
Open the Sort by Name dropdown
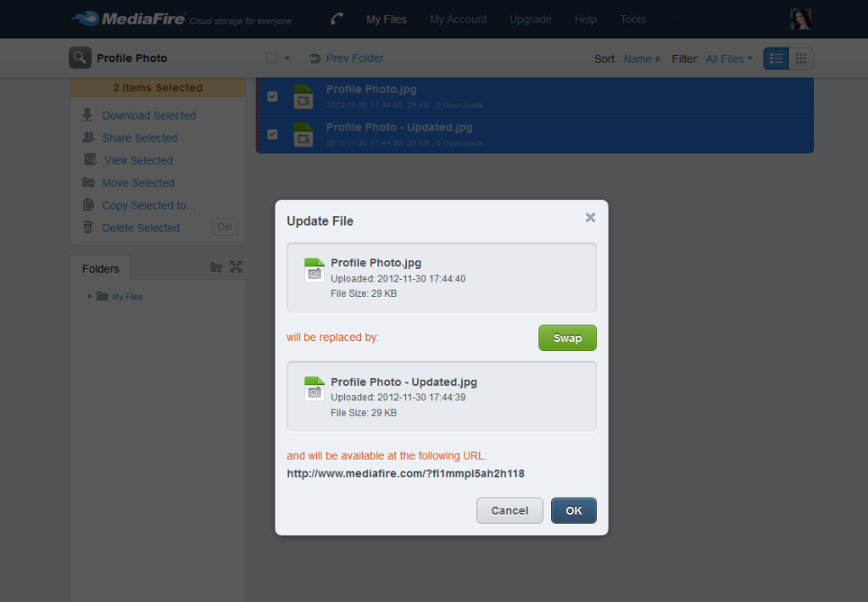(642, 59)
